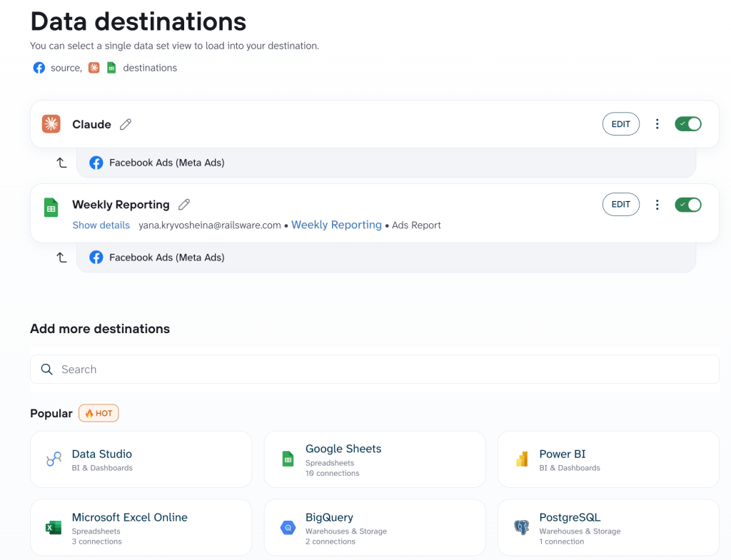This screenshot has width=731, height=560.
Task: Click the magnifier icon in search box
Action: [46, 370]
